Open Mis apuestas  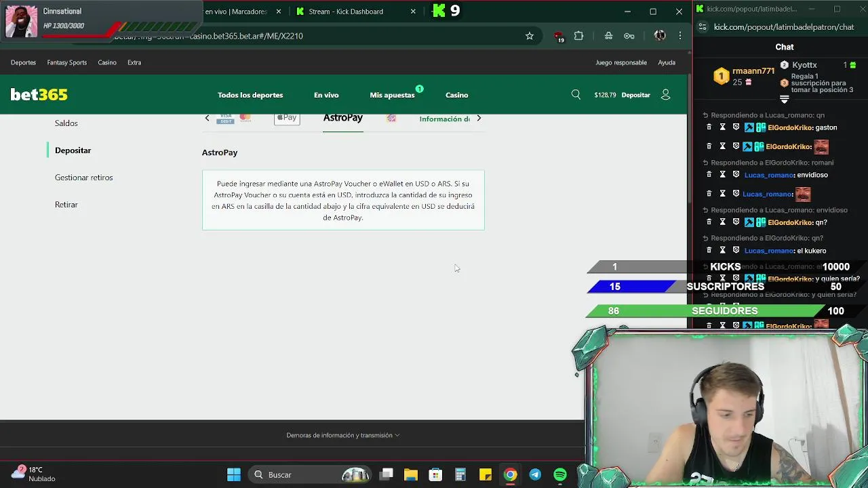click(x=392, y=95)
